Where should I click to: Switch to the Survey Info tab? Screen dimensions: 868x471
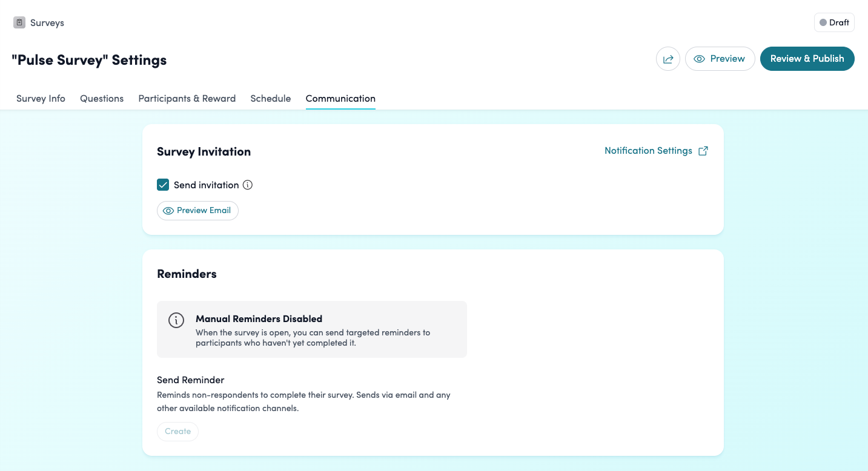(x=41, y=99)
